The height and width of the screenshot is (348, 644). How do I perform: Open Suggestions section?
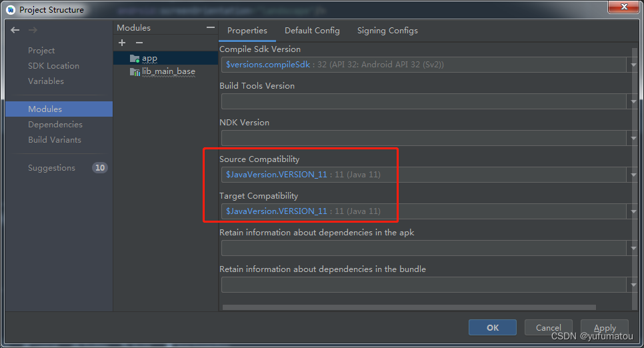[52, 167]
